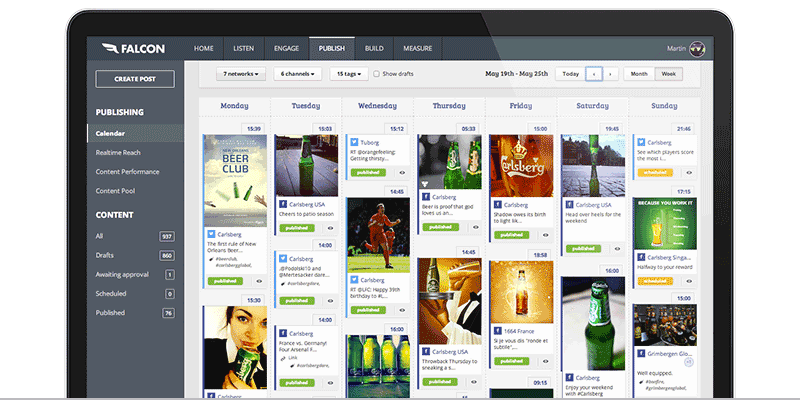Screen dimensions: 800x400
Task: Click the CREATE POST button
Action: coord(135,79)
